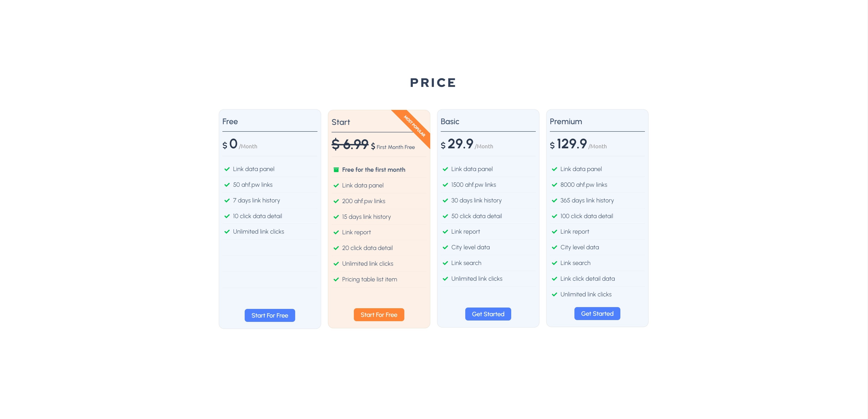Click checkmark beside 50 ahf.pw links
868x419 pixels.
pos(227,185)
